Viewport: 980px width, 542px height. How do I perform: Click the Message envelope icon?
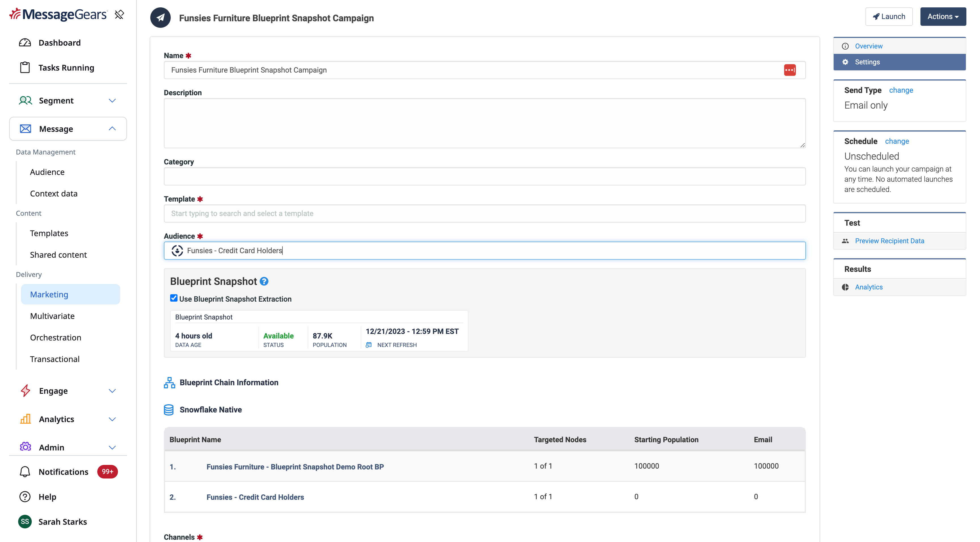[26, 129]
